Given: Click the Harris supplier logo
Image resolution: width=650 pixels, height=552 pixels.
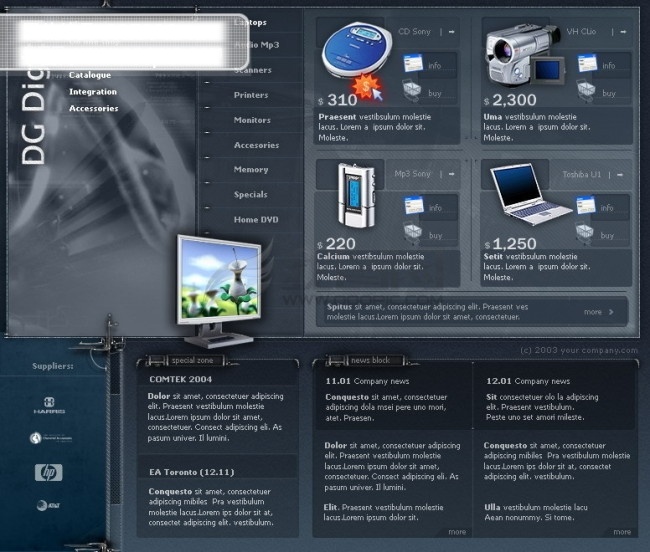Looking at the screenshot, I should click(x=49, y=405).
